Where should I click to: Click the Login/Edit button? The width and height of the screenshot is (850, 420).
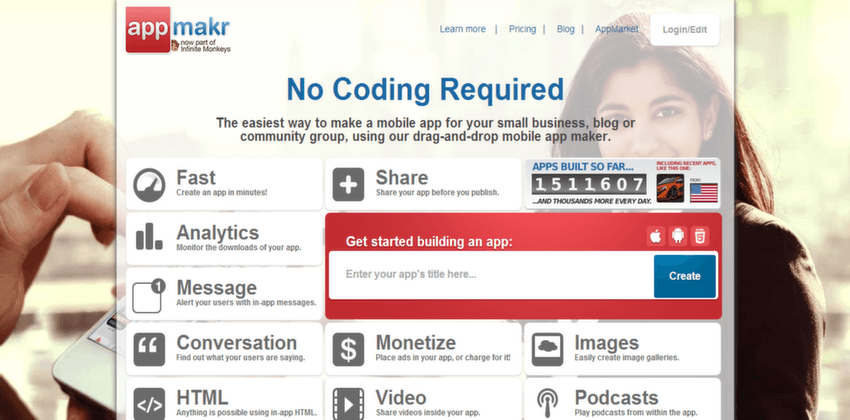click(x=685, y=30)
